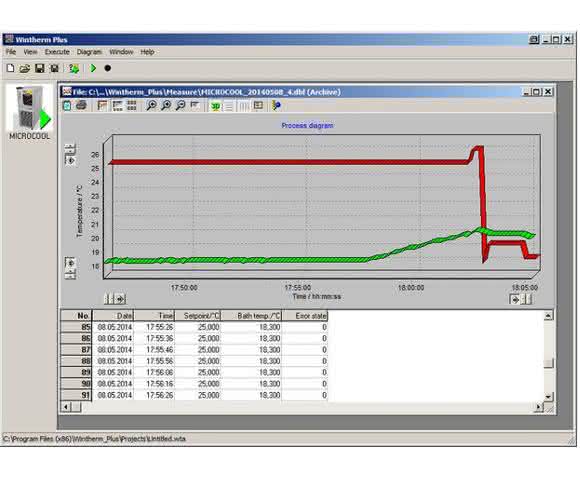
Task: Toggle the diagram legend icon
Action: click(258, 106)
